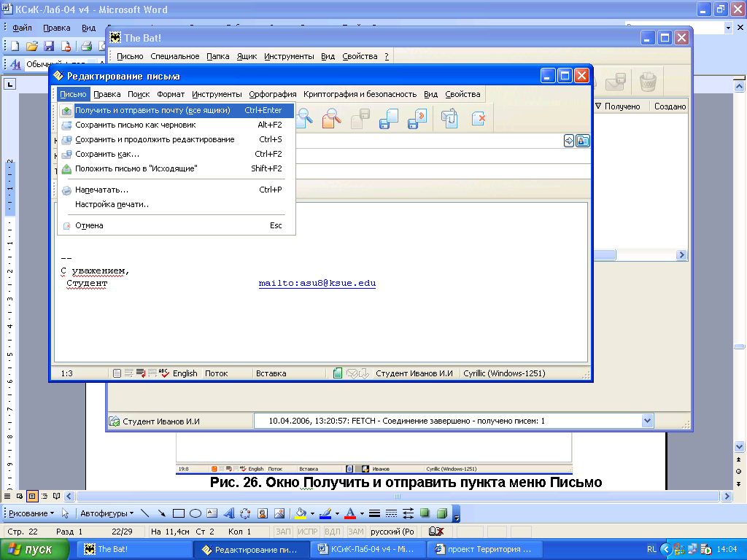Open Специальное menu in The Bat! window
The height and width of the screenshot is (560, 747).
[175, 56]
